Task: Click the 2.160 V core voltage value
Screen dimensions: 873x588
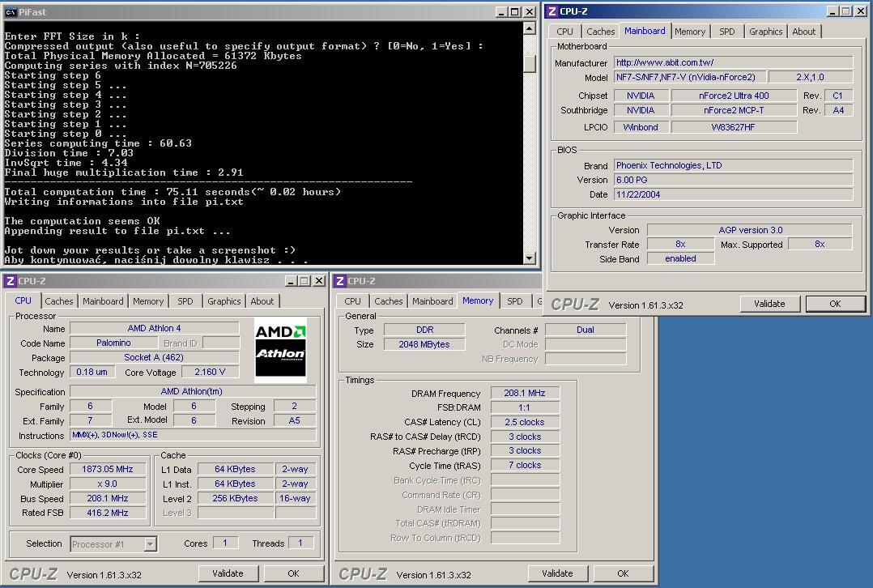Action: (210, 372)
